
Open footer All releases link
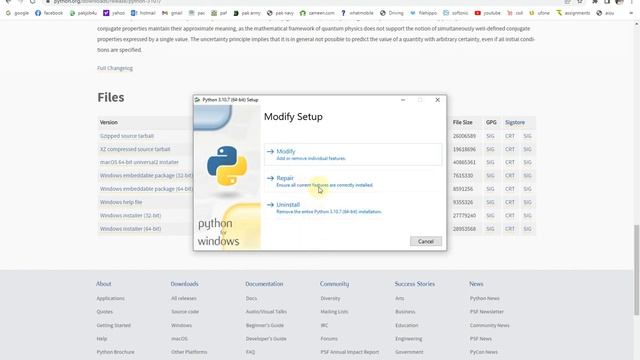[184, 298]
